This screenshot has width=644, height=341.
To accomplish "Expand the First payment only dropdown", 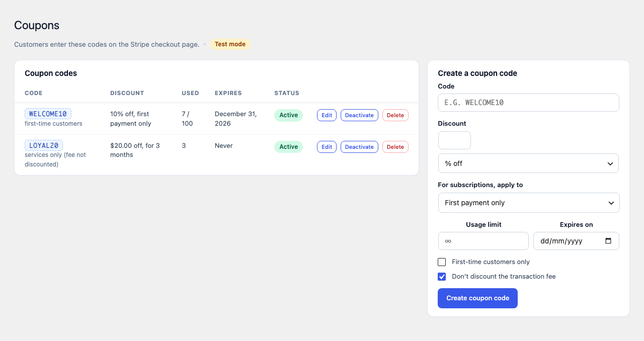I will click(x=529, y=203).
